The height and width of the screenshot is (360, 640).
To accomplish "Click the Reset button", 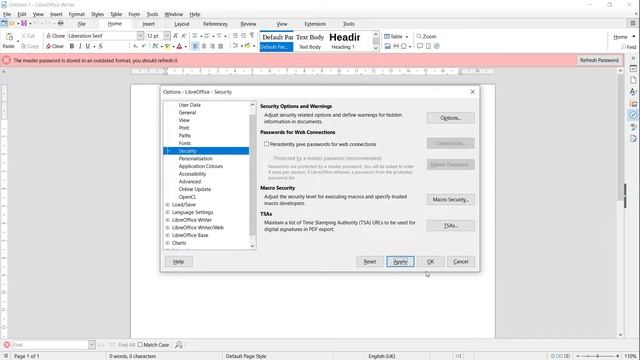I will [370, 262].
